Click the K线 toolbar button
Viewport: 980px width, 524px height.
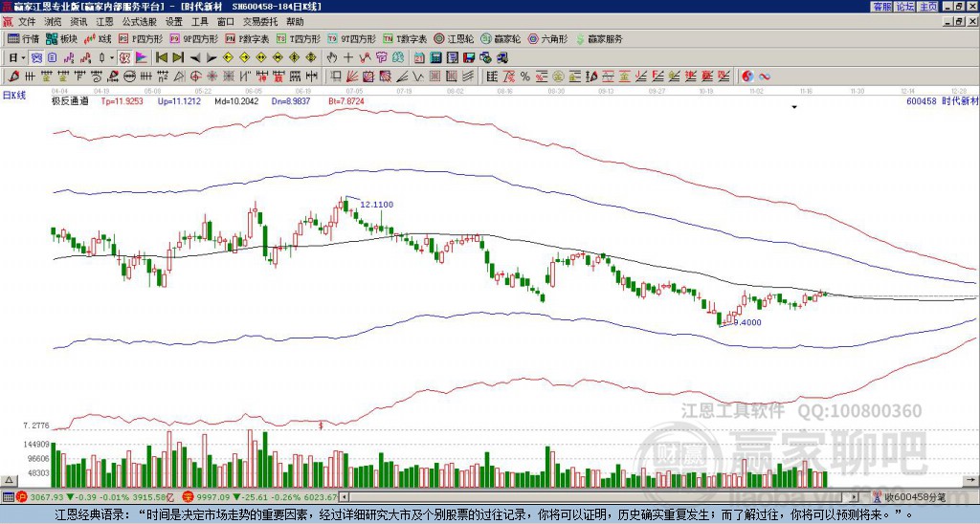[x=98, y=39]
